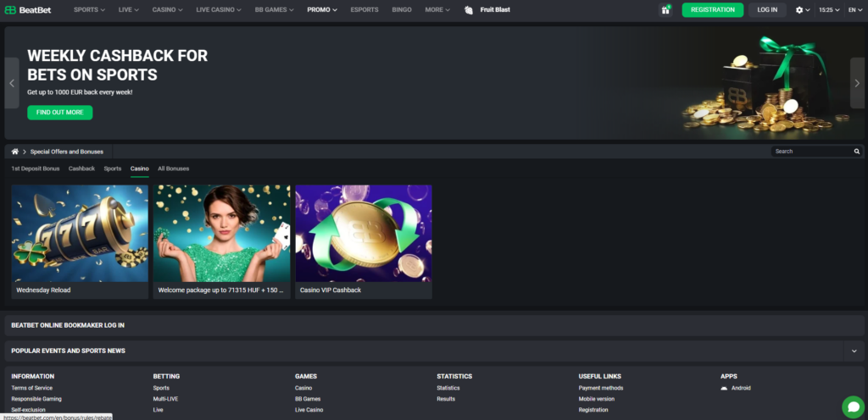Viewport: 868px width, 420px height.
Task: Open footer Registration link
Action: (593, 410)
